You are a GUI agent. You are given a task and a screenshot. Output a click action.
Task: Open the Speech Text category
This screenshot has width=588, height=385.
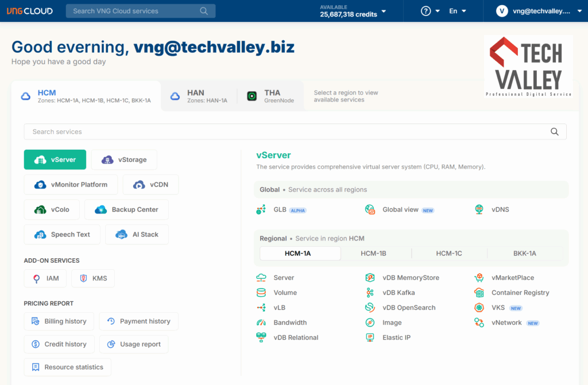[x=62, y=234]
